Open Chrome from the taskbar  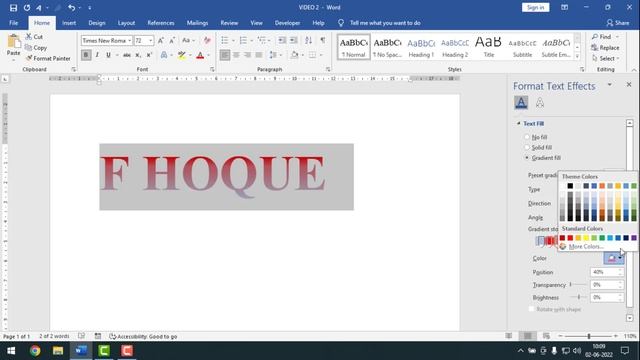click(35, 351)
